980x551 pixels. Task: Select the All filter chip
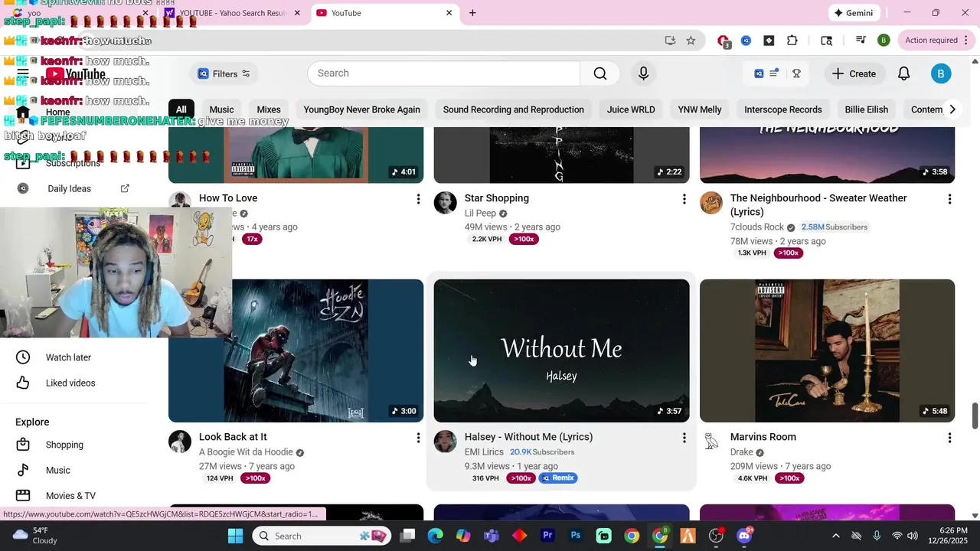coord(181,109)
